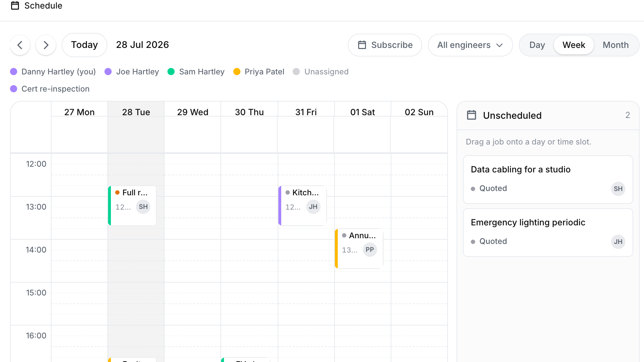The width and height of the screenshot is (644, 362).
Task: Open the Annu... job on Saturday
Action: coord(359,249)
